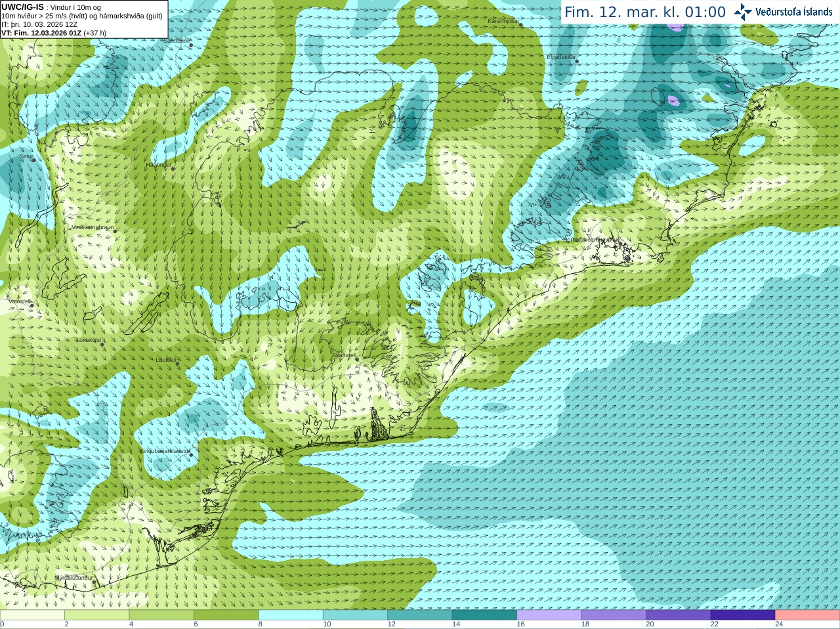Click the 20–22 m/s legend swatch

[679, 615]
